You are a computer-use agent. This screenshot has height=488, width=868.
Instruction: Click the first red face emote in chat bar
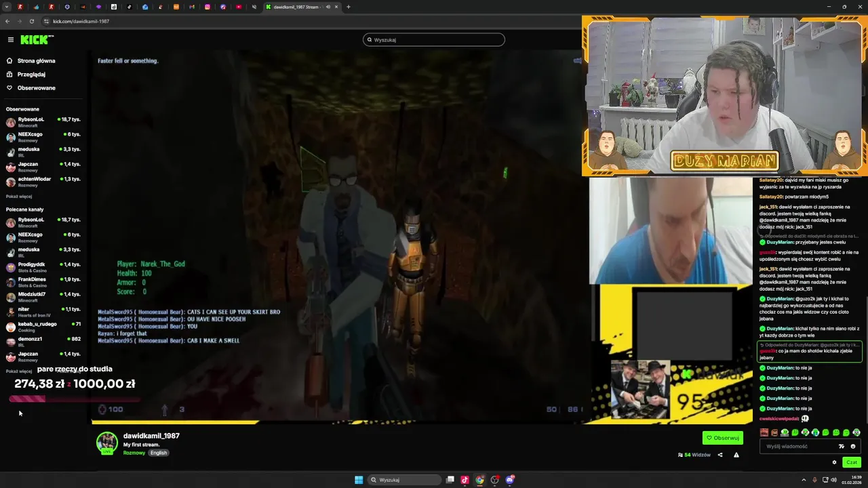[764, 432]
